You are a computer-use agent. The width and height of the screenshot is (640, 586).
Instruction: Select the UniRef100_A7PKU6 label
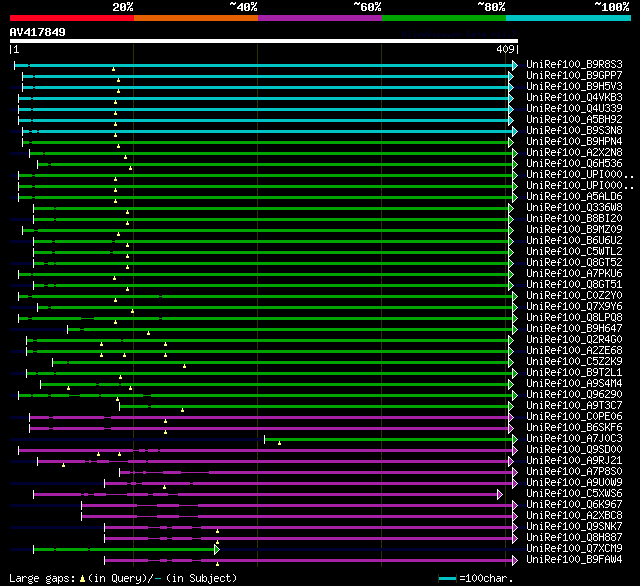(574, 274)
